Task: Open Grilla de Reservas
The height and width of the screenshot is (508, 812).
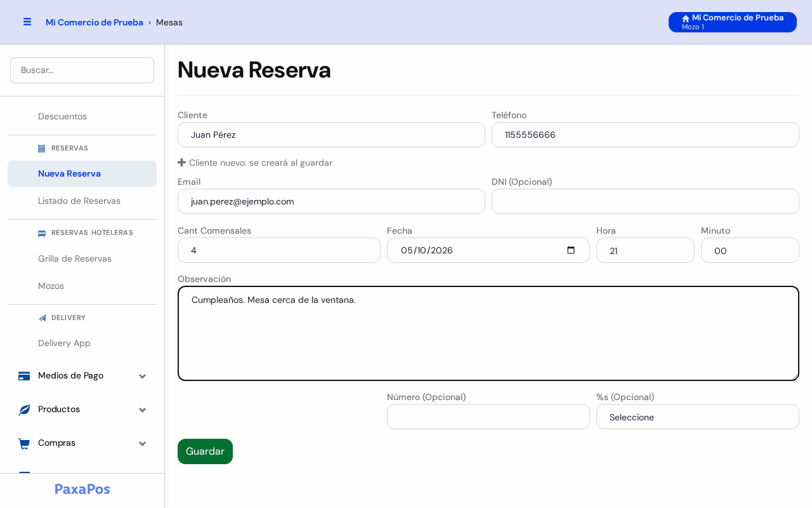Action: click(x=75, y=258)
